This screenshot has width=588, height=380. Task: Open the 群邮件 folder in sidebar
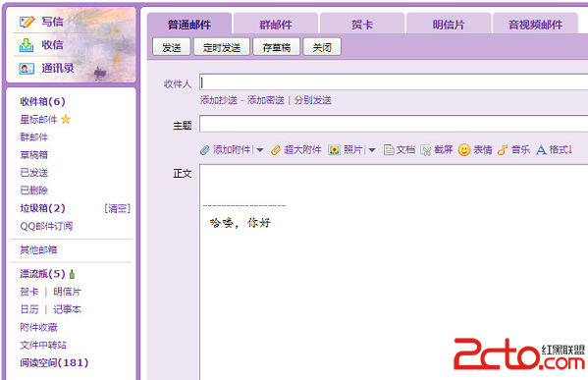coord(33,136)
